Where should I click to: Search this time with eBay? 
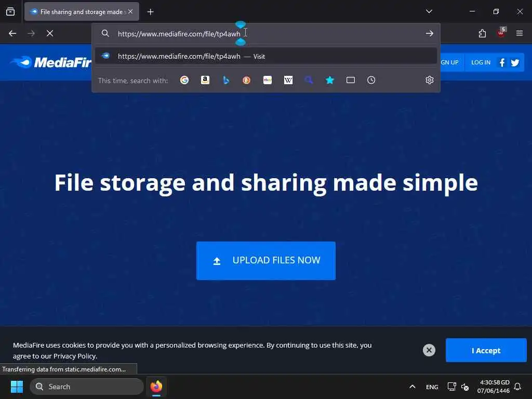268,80
